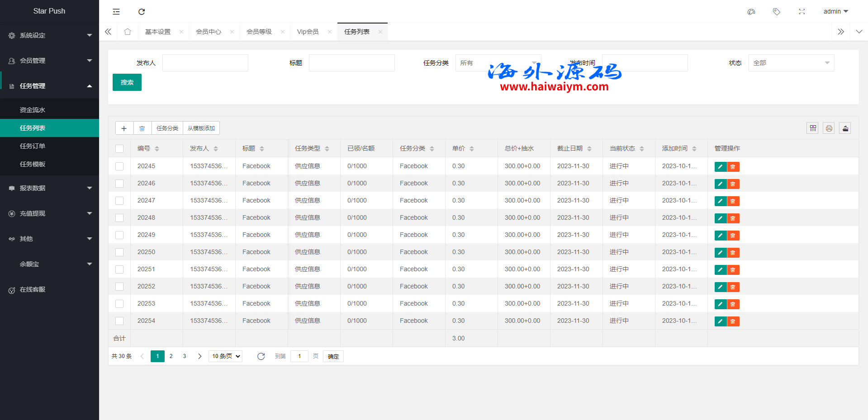Edit task 20245 with the green pencil icon

click(x=720, y=167)
